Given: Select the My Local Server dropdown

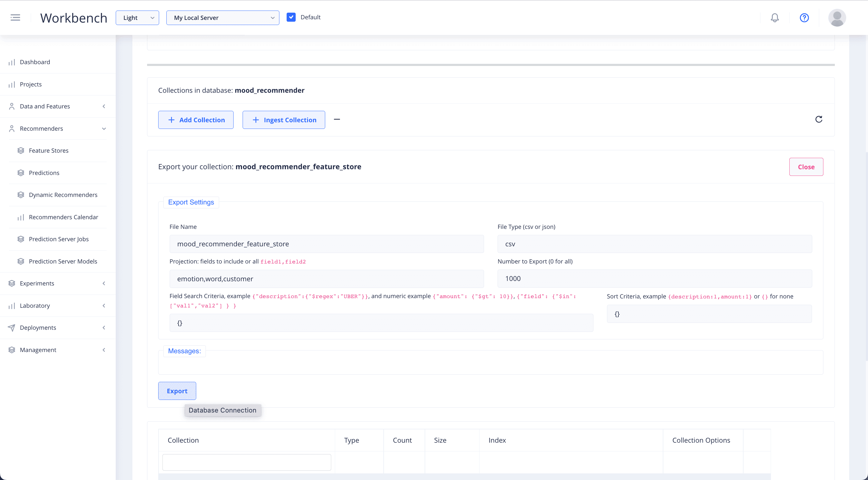Looking at the screenshot, I should click(x=222, y=18).
